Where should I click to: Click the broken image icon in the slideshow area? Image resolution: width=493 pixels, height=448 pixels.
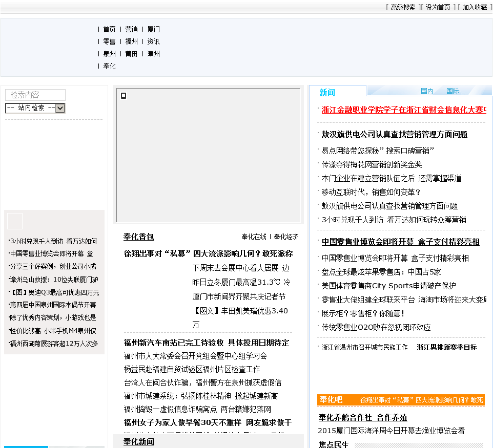(x=124, y=96)
